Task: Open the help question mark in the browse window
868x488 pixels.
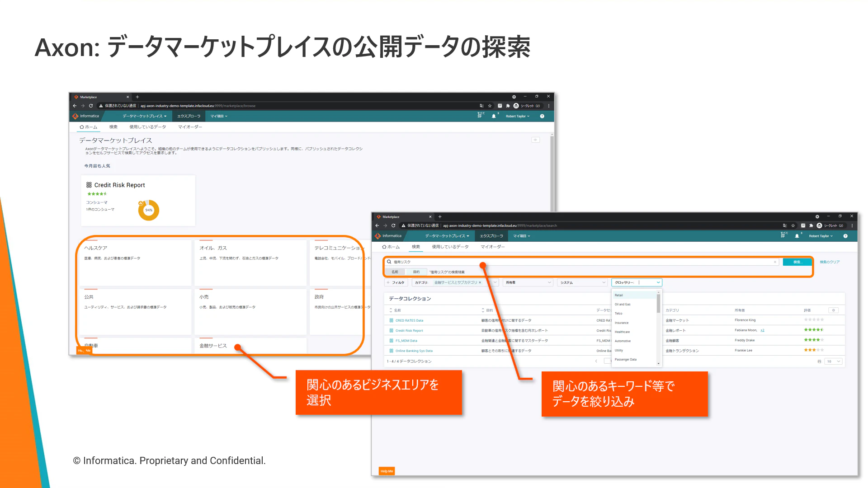Action: tap(542, 116)
